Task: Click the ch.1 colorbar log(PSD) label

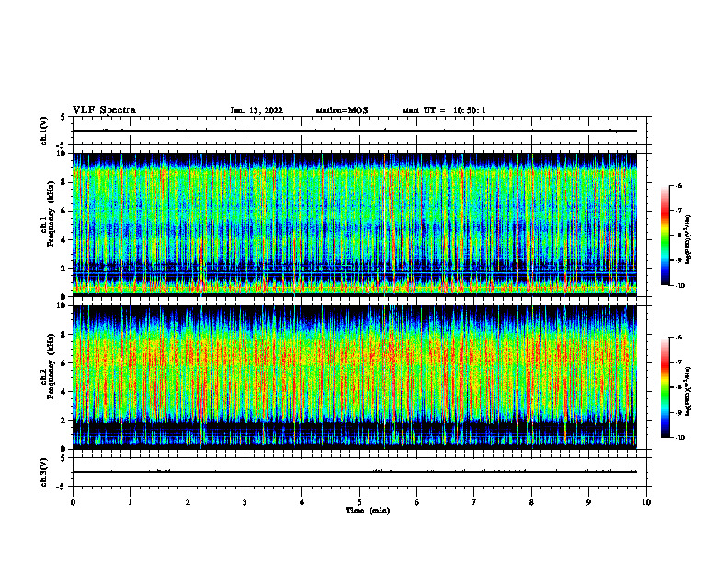Action: [x=688, y=240]
